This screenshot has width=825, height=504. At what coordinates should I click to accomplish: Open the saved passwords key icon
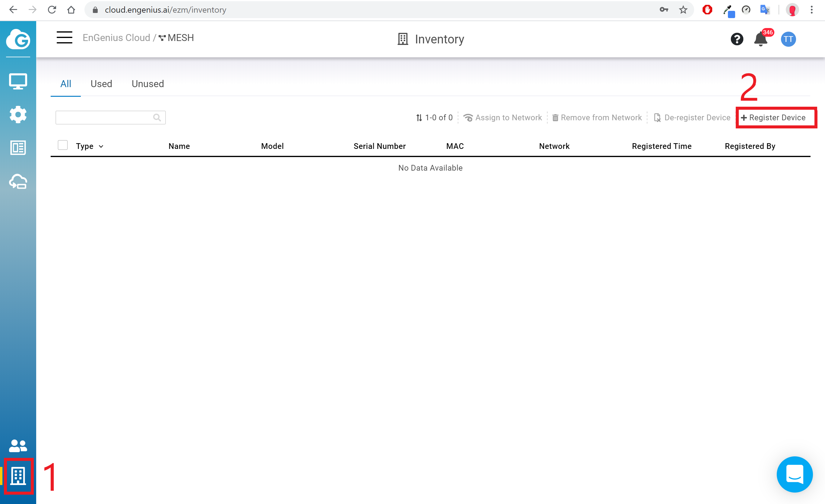(x=664, y=10)
